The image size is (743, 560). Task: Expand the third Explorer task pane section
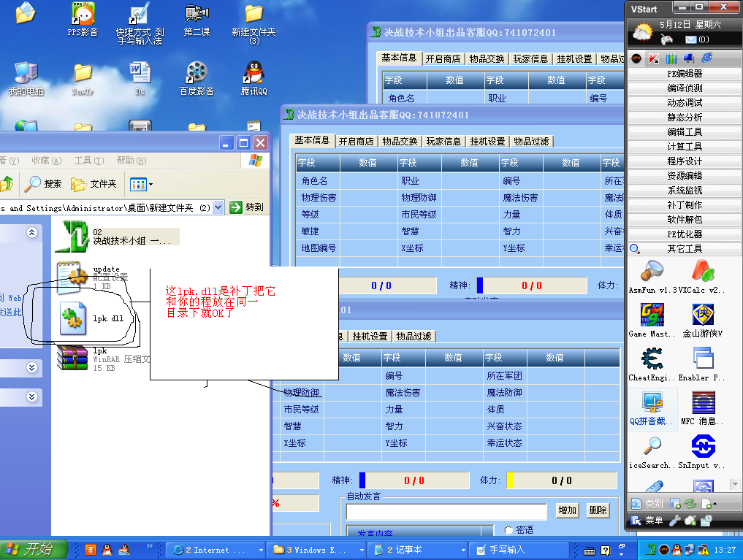coord(31,396)
